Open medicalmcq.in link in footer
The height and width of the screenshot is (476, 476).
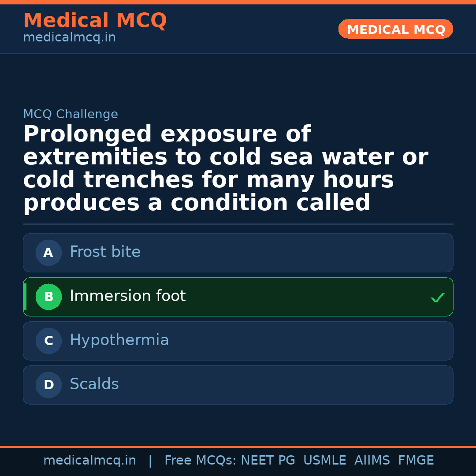pos(89,461)
